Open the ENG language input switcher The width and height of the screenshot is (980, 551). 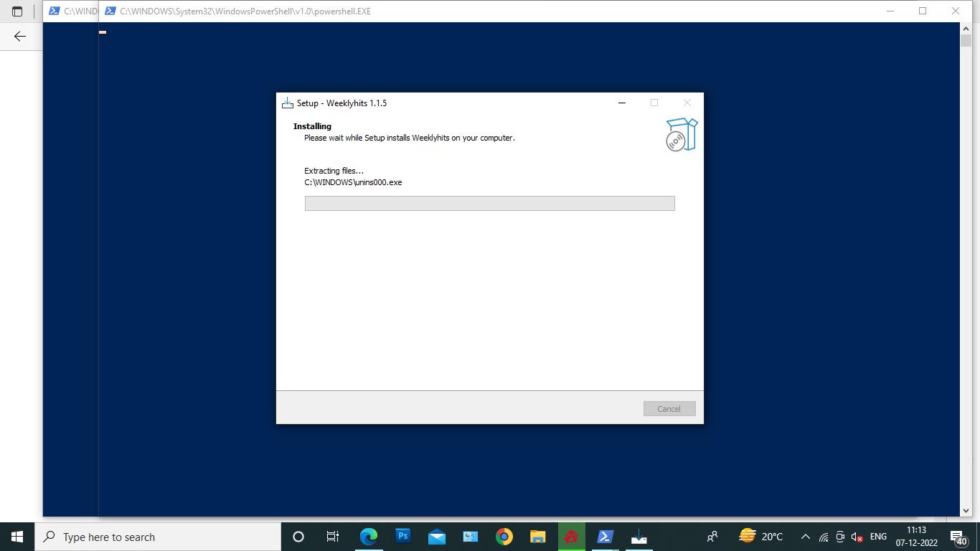(x=877, y=537)
